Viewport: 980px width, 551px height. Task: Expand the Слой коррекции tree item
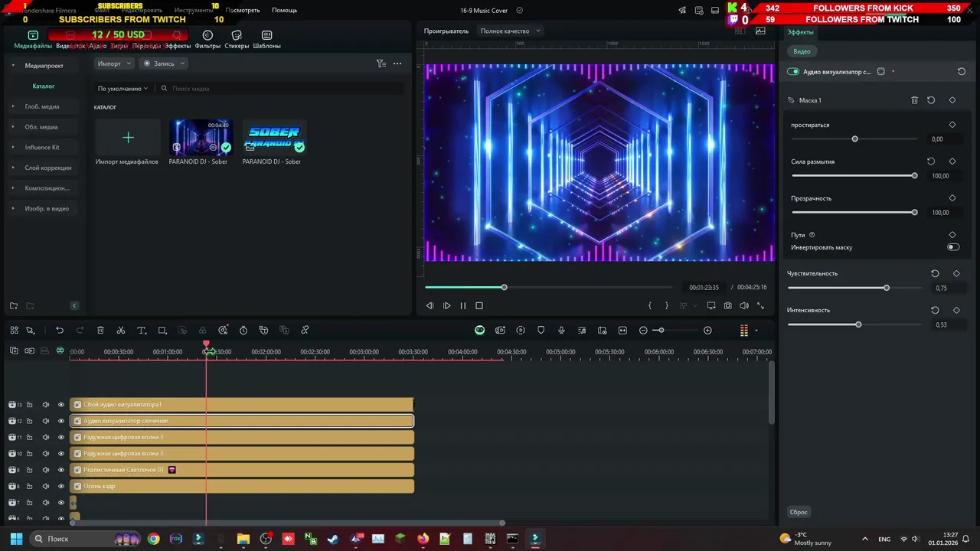(13, 168)
